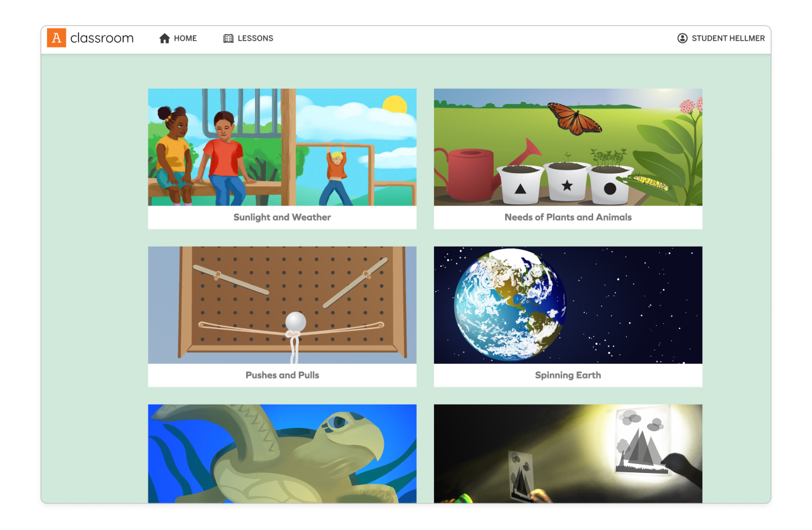The width and height of the screenshot is (812, 530).
Task: Click the person icon beside STUDENT HELLMER
Action: tap(682, 38)
